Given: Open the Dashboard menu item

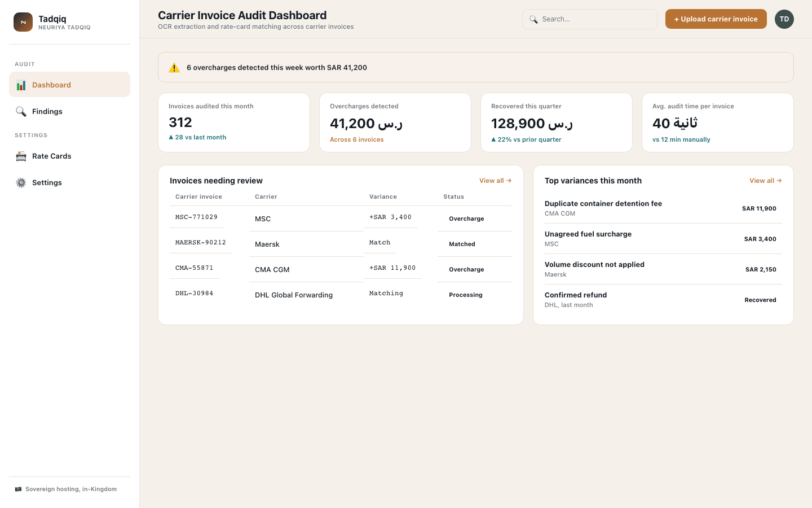Looking at the screenshot, I should [69, 85].
